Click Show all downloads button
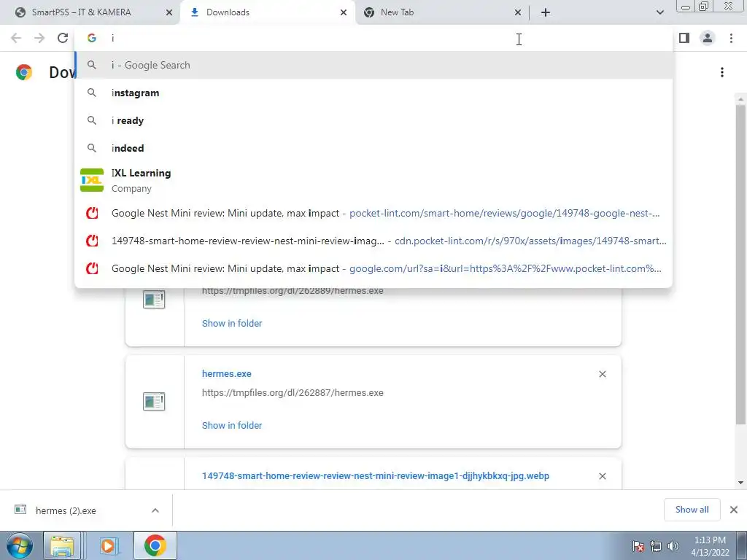This screenshot has height=560, width=747. (x=692, y=510)
